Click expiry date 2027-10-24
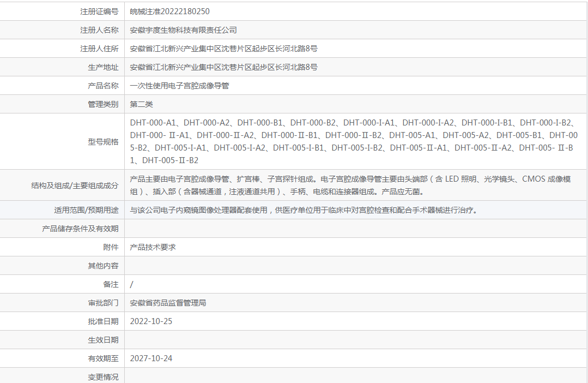 [151, 358]
